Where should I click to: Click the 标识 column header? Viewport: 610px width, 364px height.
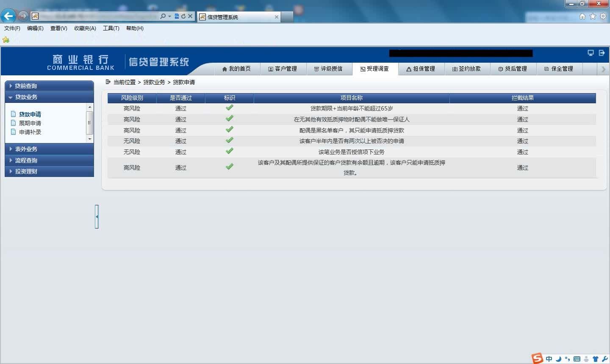coord(230,98)
